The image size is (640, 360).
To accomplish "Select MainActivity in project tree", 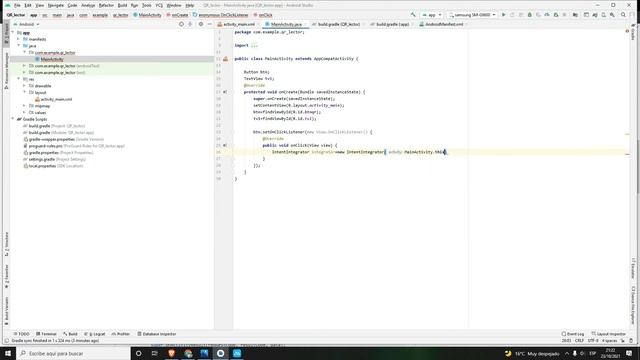I will (x=52, y=59).
